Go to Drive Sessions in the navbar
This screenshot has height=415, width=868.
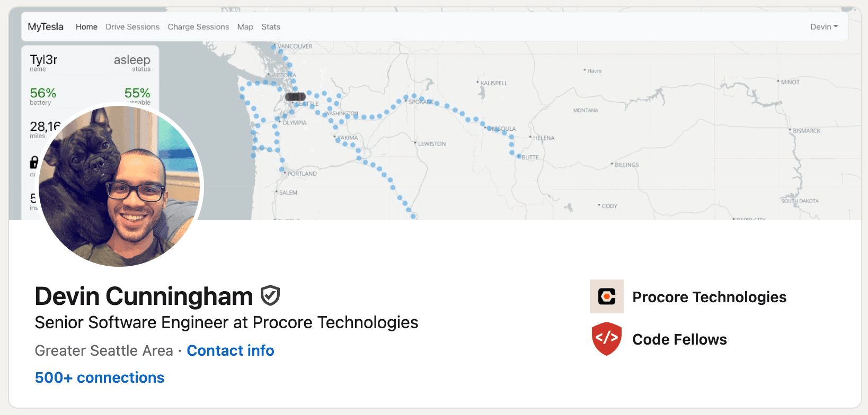tap(132, 27)
